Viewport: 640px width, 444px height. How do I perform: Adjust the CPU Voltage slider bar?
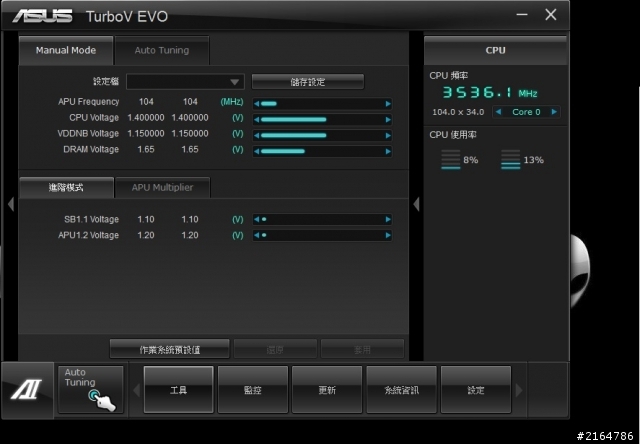322,120
